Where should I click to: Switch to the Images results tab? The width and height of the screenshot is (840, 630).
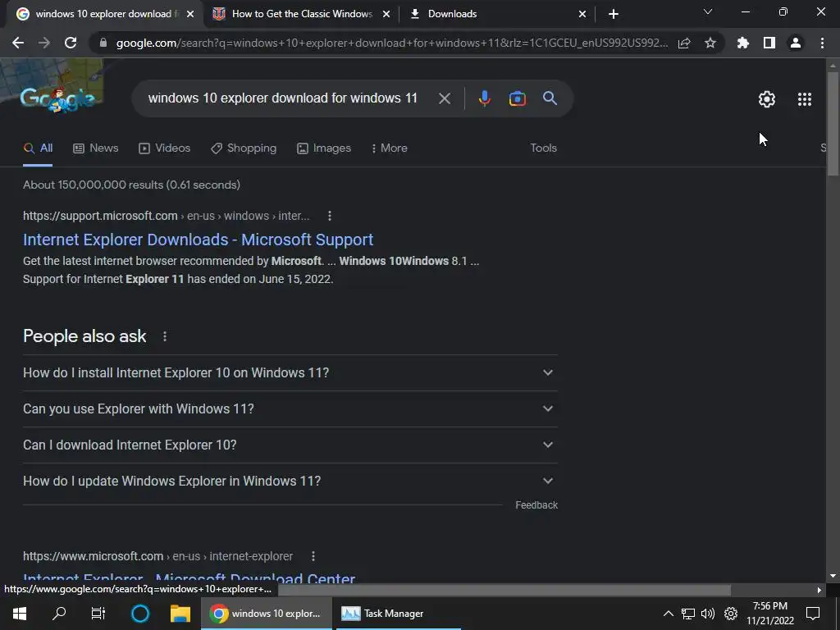click(324, 148)
